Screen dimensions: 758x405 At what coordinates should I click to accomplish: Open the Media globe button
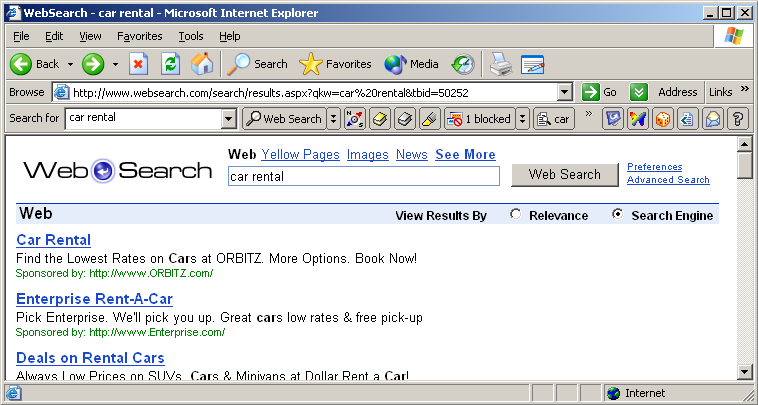411,64
